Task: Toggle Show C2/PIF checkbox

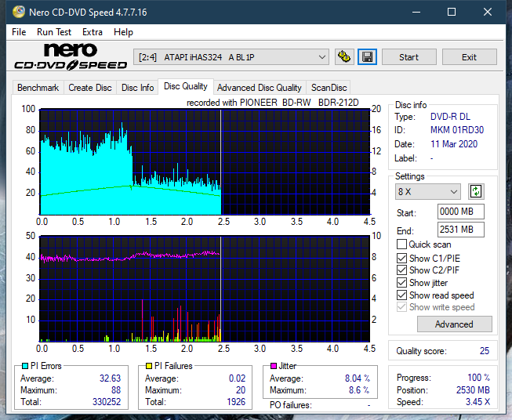Action: coord(401,270)
